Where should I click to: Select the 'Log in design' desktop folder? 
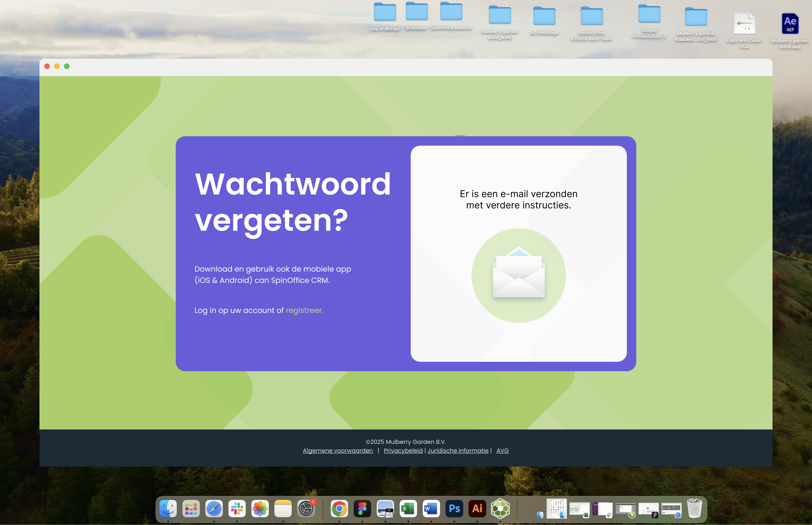(x=384, y=13)
